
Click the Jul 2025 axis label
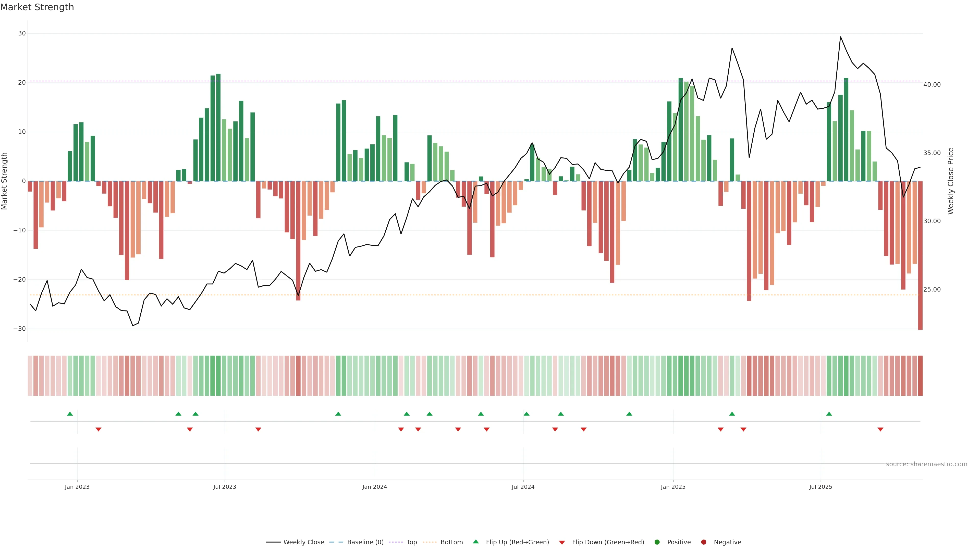coord(820,487)
